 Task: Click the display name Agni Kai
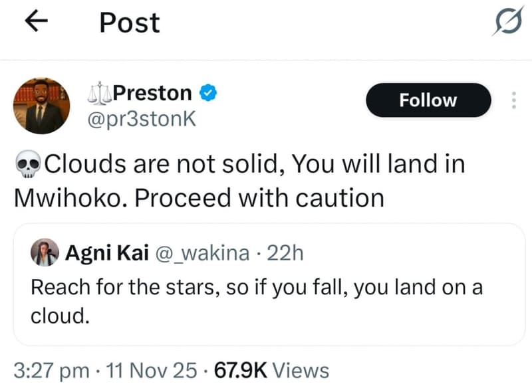(x=106, y=252)
